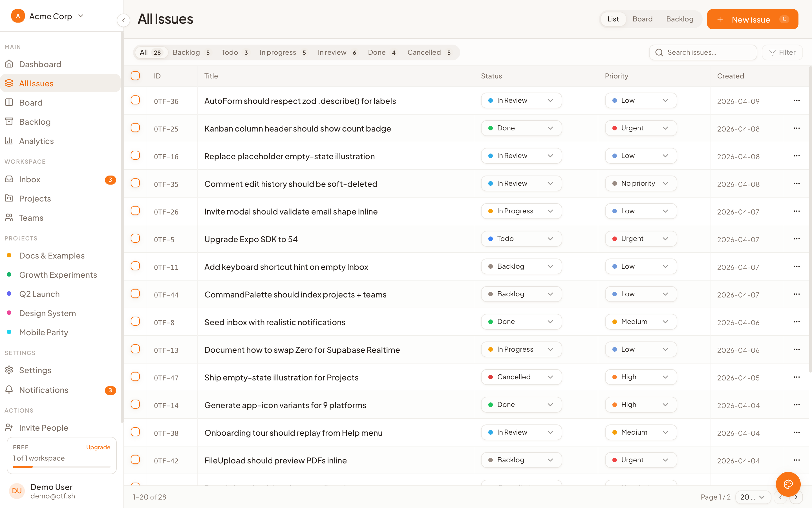Screen dimensions: 812x508
Task: Click the Projects folder icon
Action: pyautogui.click(x=9, y=198)
